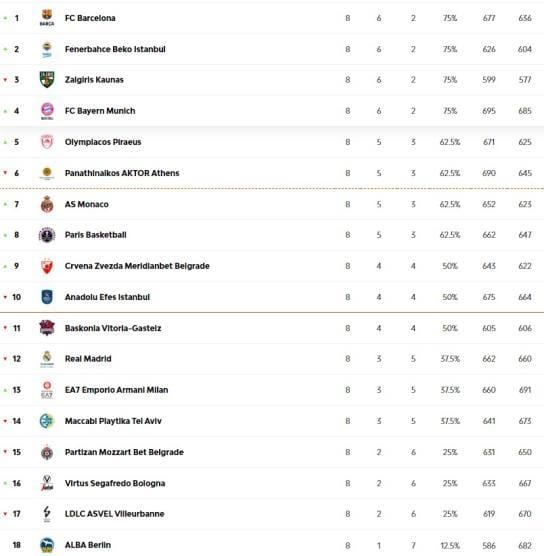Click the Fenerbahce Beko Istanbul logo
Viewport: 544px width, 556px height.
[47, 49]
